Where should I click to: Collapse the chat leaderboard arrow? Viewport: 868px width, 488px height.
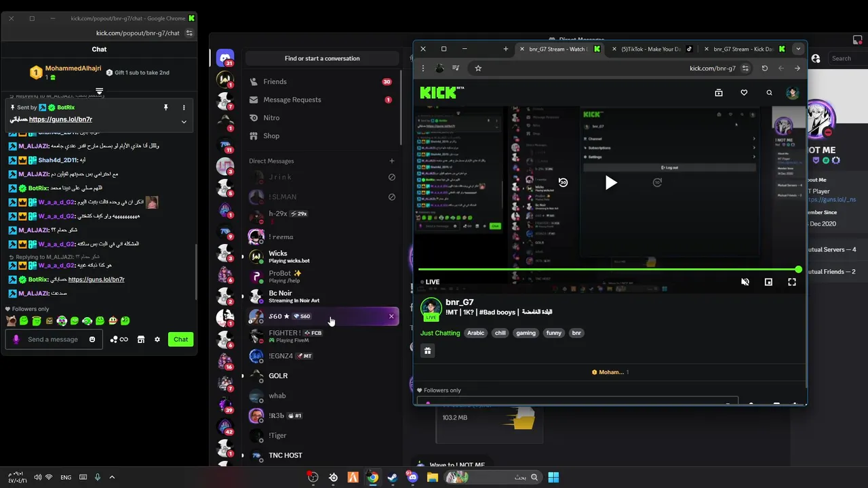99,91
